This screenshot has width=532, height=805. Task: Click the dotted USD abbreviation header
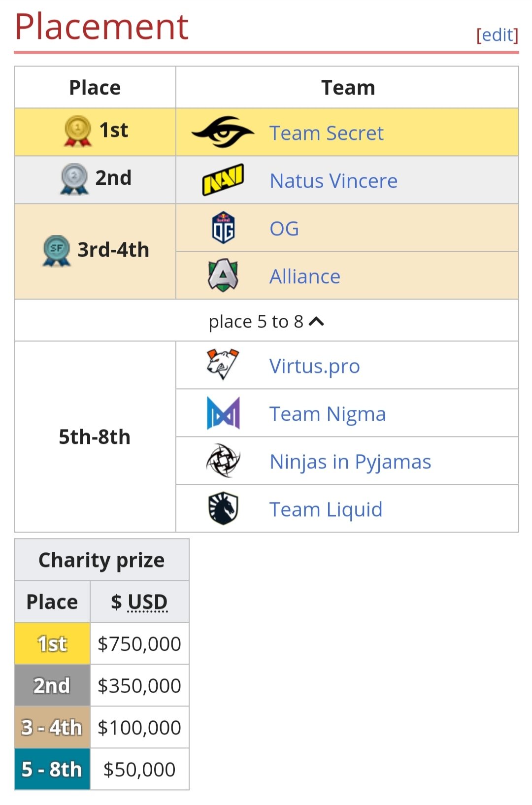pyautogui.click(x=147, y=602)
